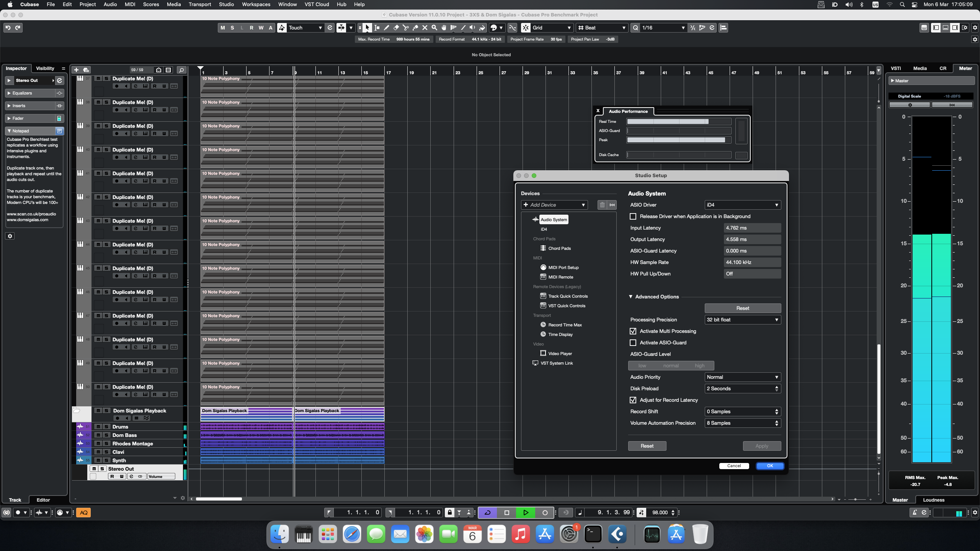
Task: Collapse the Advanced Options section
Action: coord(631,297)
